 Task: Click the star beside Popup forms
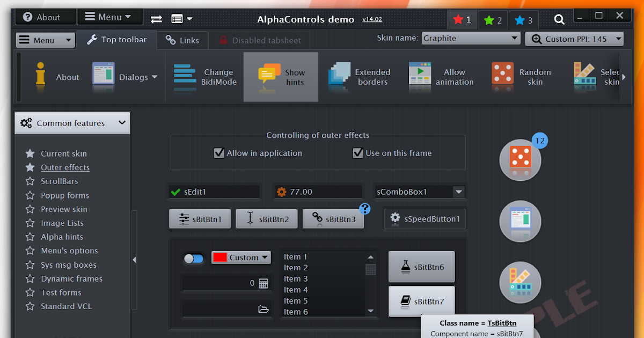coord(30,195)
